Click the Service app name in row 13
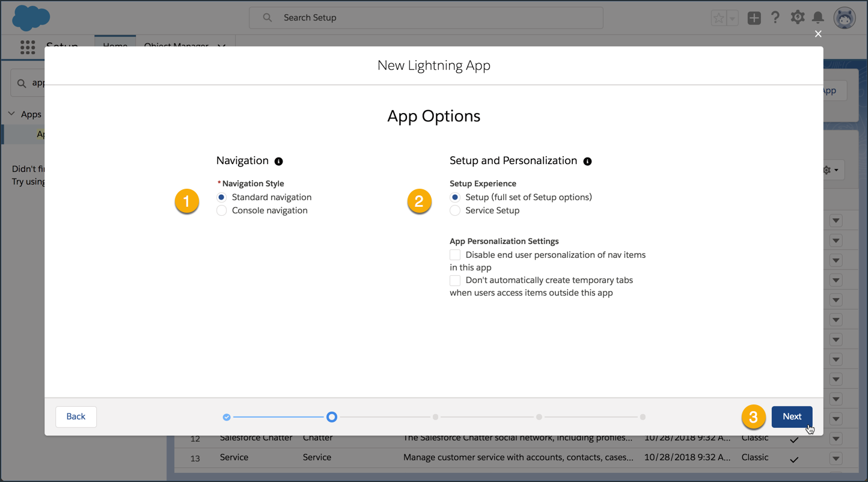This screenshot has height=482, width=868. tap(234, 457)
